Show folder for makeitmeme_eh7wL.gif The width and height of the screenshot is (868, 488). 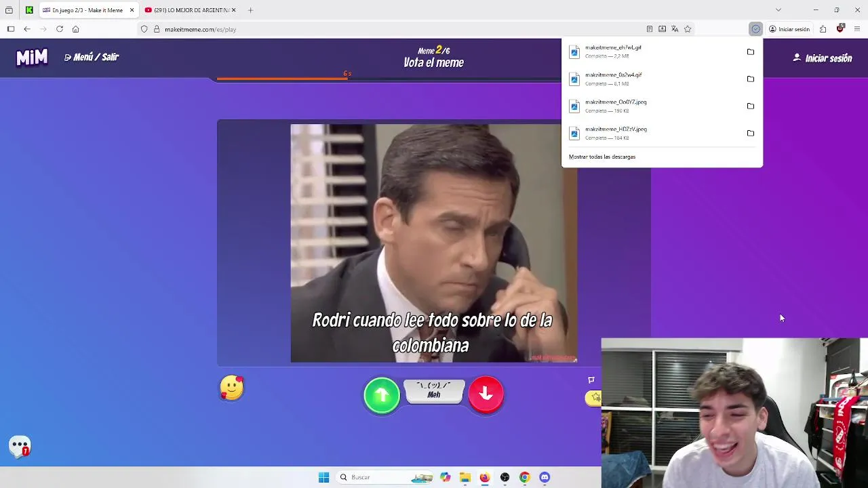[750, 52]
